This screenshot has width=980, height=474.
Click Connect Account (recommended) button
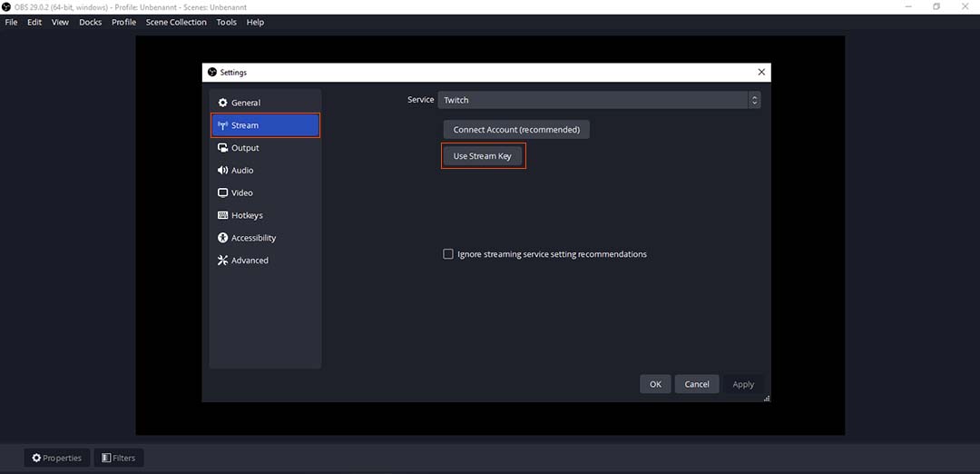[x=516, y=130]
